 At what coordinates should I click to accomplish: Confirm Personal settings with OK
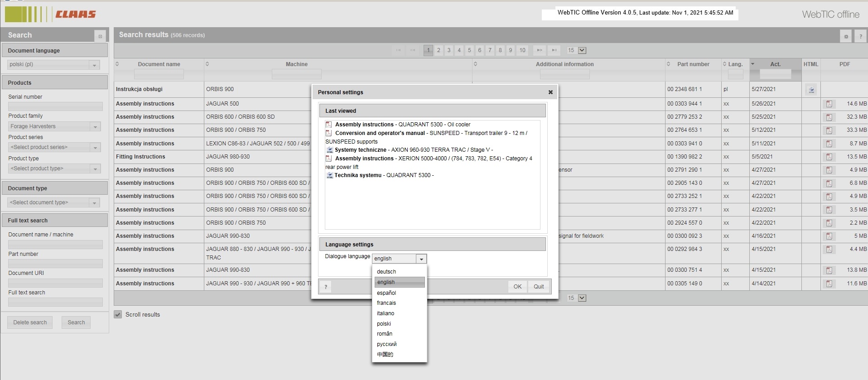[x=517, y=287]
